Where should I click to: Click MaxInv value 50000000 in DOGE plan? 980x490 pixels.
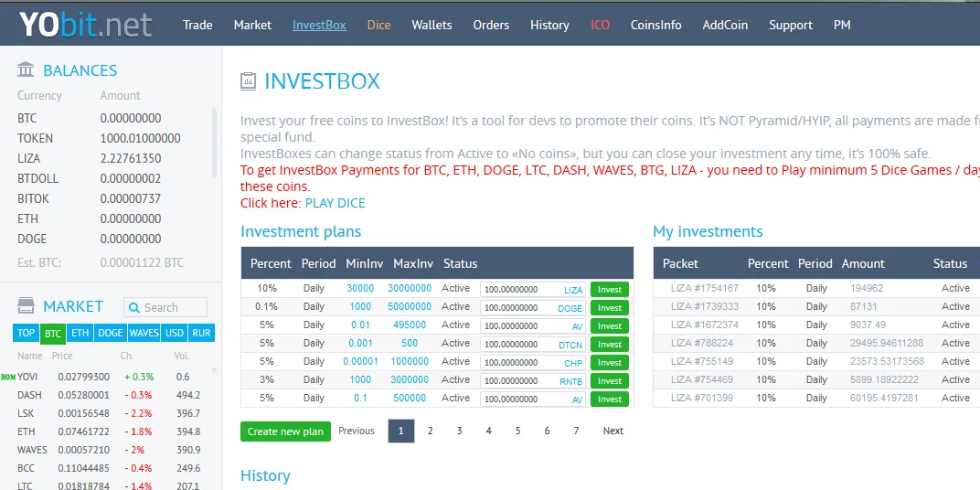coord(410,306)
